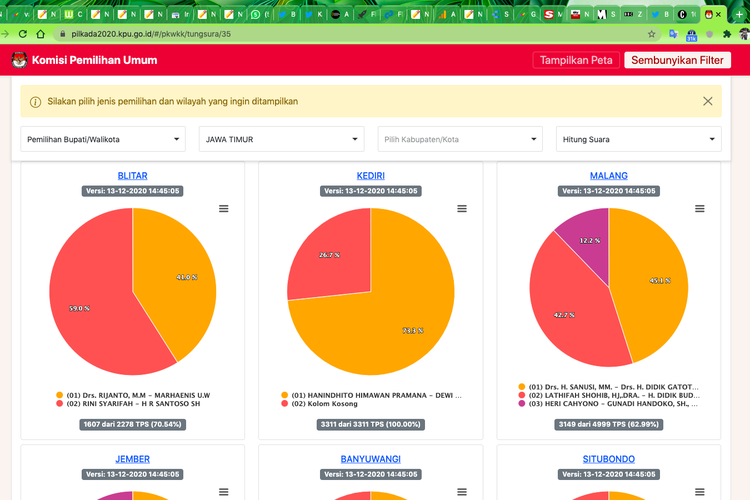Click the Tampilkan Peta button
Image resolution: width=750 pixels, height=500 pixels.
pyautogui.click(x=576, y=60)
